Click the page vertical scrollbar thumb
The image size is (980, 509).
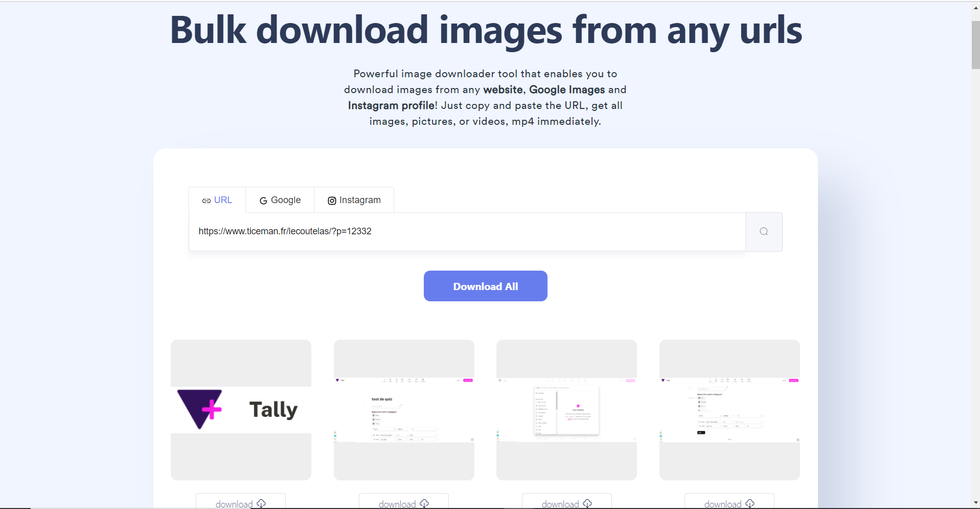click(975, 45)
